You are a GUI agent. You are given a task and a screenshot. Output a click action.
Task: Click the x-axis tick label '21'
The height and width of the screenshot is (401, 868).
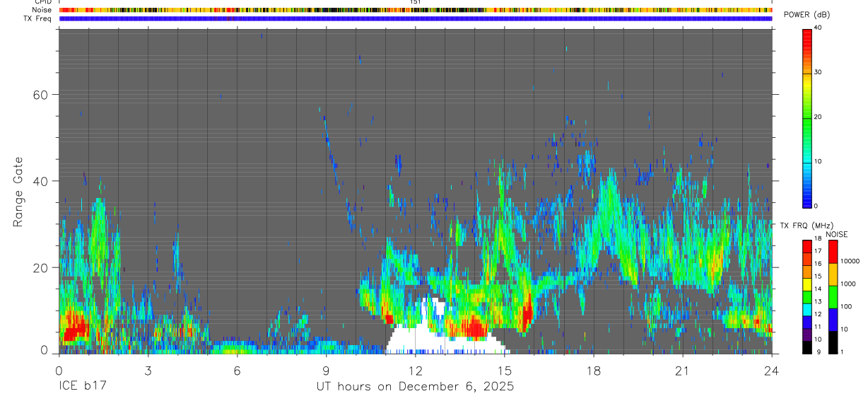click(682, 370)
